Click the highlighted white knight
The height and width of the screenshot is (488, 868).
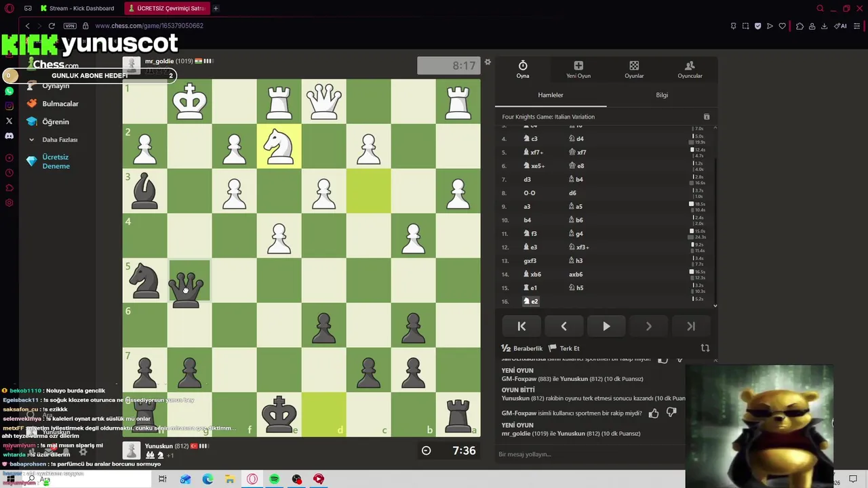pos(279,146)
